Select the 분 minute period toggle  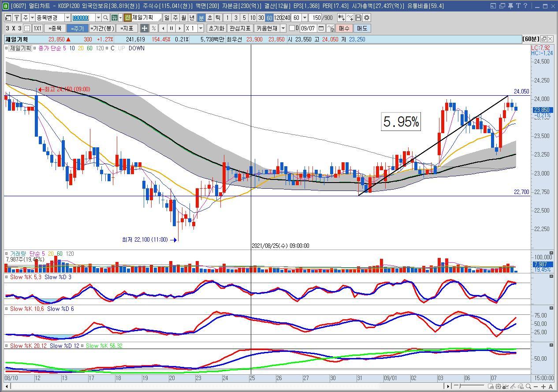(x=201, y=18)
